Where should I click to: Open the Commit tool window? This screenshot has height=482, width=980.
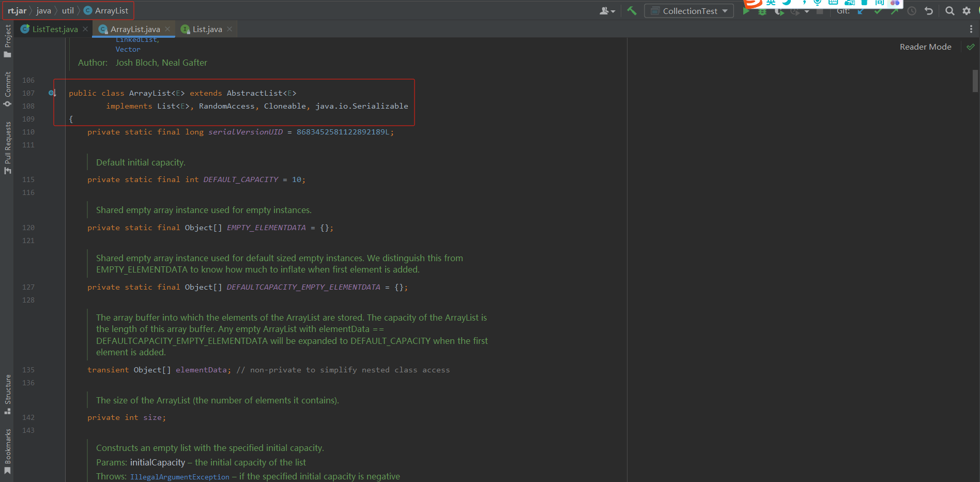click(x=7, y=89)
